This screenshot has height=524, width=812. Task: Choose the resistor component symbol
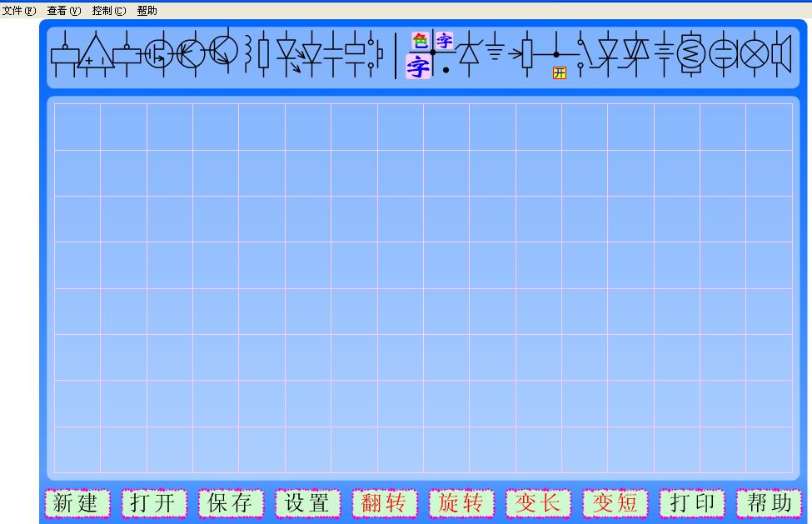[x=264, y=53]
